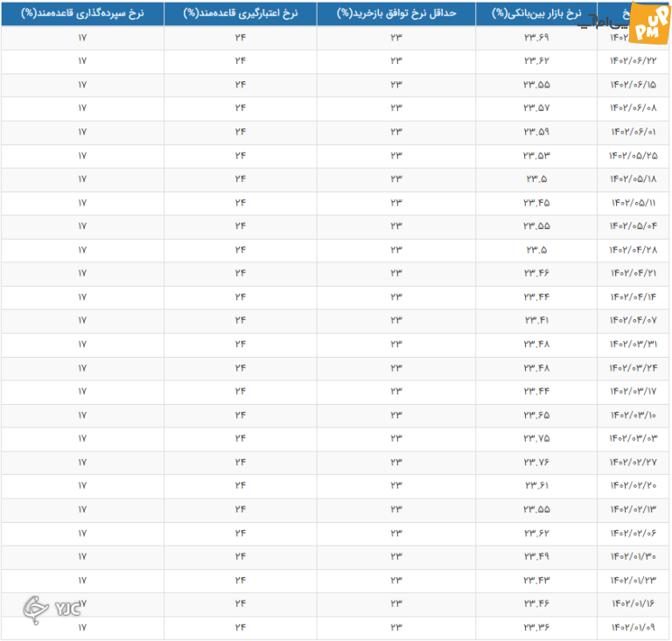Click the header 'نرخ اعتبارگیری قاعده‌مند(%)'

pos(241,13)
